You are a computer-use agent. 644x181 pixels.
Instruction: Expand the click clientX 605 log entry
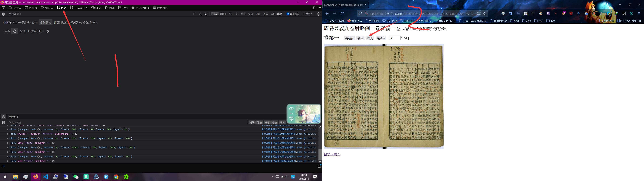[x=8, y=130]
